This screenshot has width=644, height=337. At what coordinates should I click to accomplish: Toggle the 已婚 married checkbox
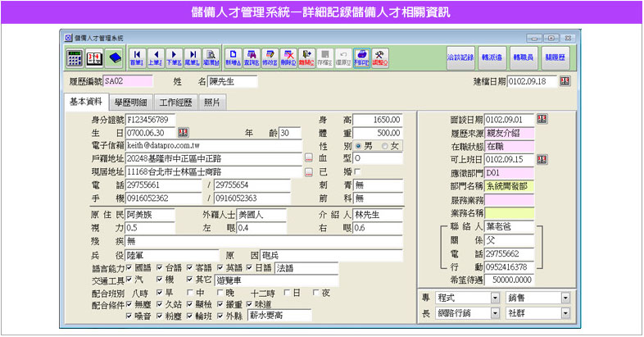[x=357, y=171]
